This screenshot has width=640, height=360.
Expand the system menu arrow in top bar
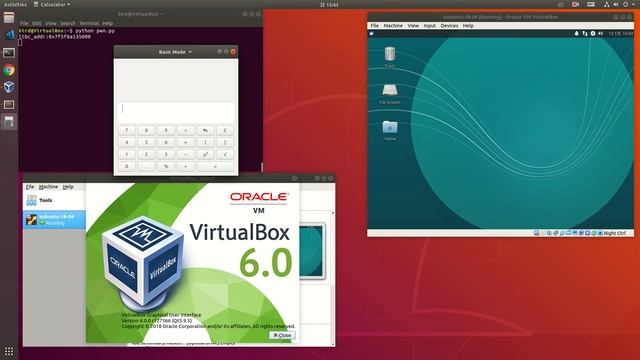633,4
